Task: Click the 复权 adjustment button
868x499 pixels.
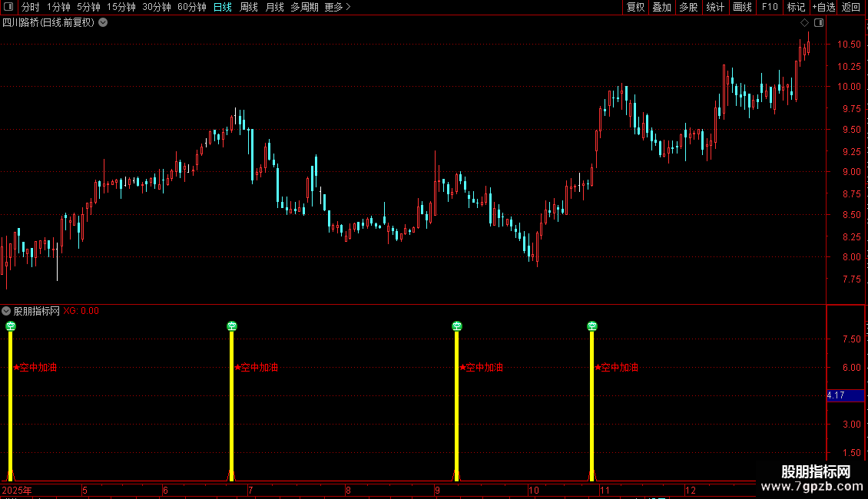Action: [x=635, y=7]
